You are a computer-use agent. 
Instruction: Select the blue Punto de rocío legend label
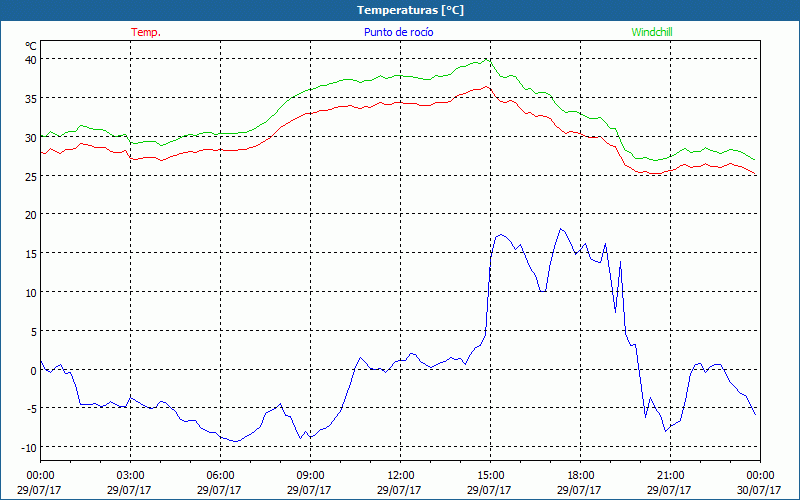pyautogui.click(x=398, y=32)
